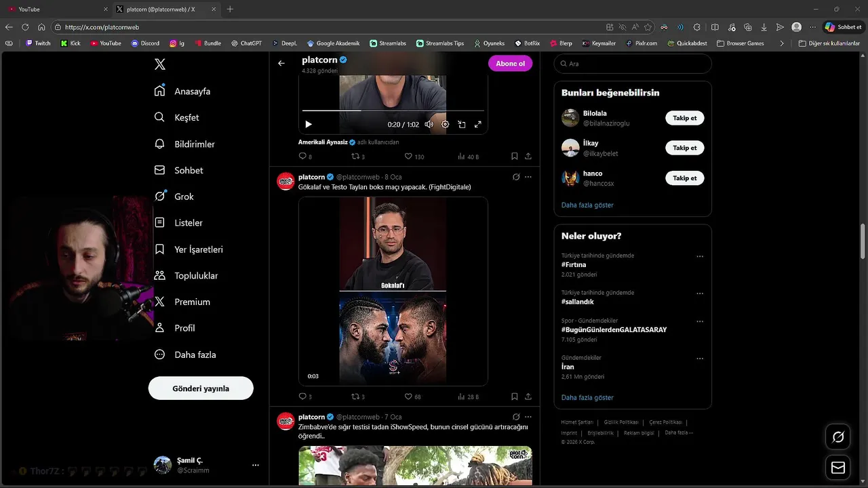Follow İlkay with Takip et

coord(685,148)
